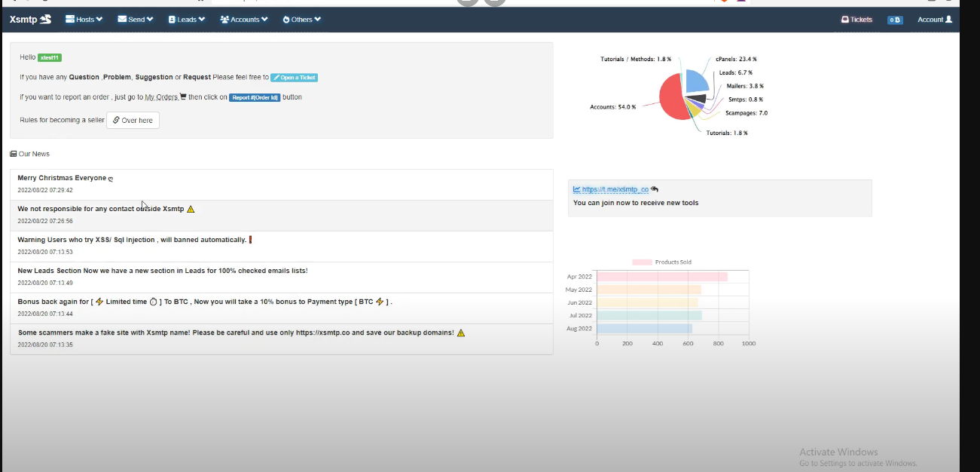Click the BTC bonus back news item
Screen dimensions: 980x472
(281, 308)
